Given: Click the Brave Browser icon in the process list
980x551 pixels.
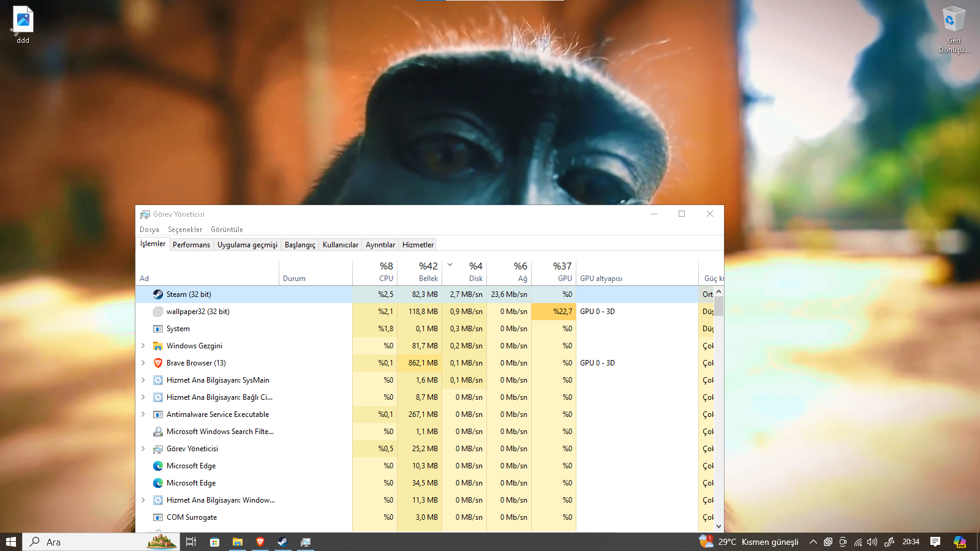Looking at the screenshot, I should [157, 363].
